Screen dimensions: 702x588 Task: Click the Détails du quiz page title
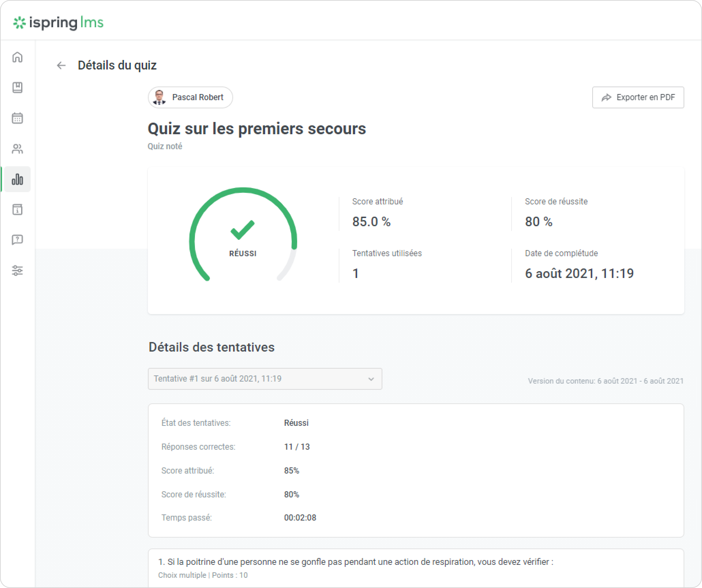click(117, 65)
